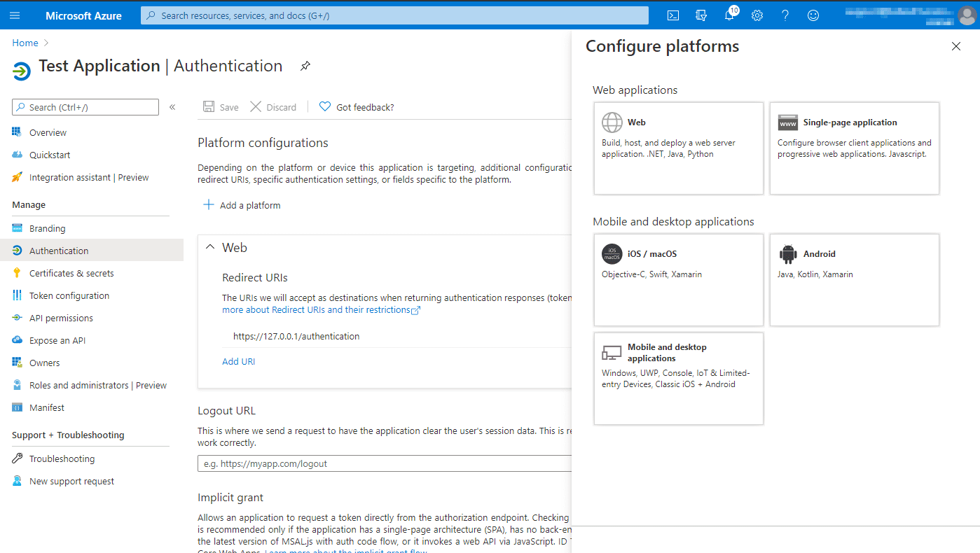Screen dimensions: 980x553
Task: Click the sidebar Search (Ctrl+/) box
Action: pyautogui.click(x=85, y=107)
